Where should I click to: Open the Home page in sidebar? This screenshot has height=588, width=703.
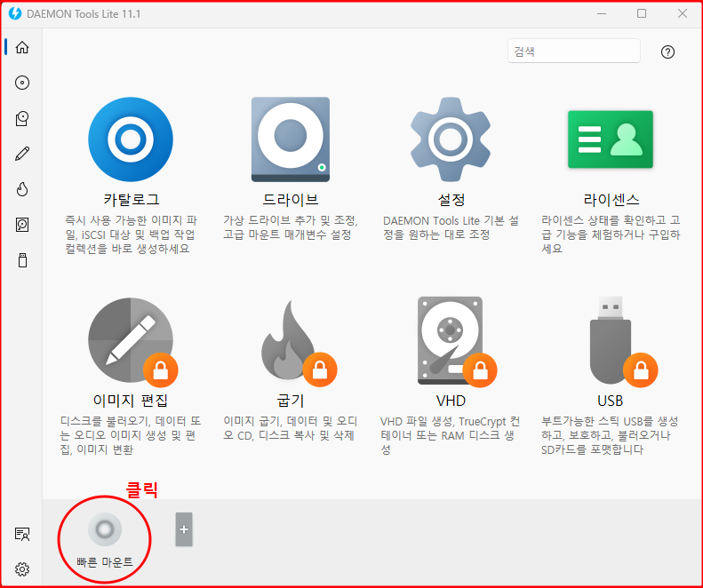pos(22,47)
